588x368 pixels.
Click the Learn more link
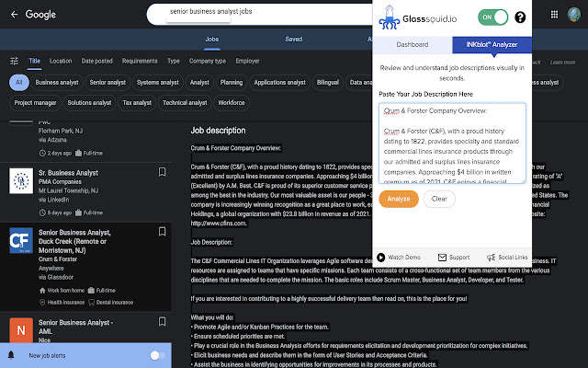click(562, 63)
